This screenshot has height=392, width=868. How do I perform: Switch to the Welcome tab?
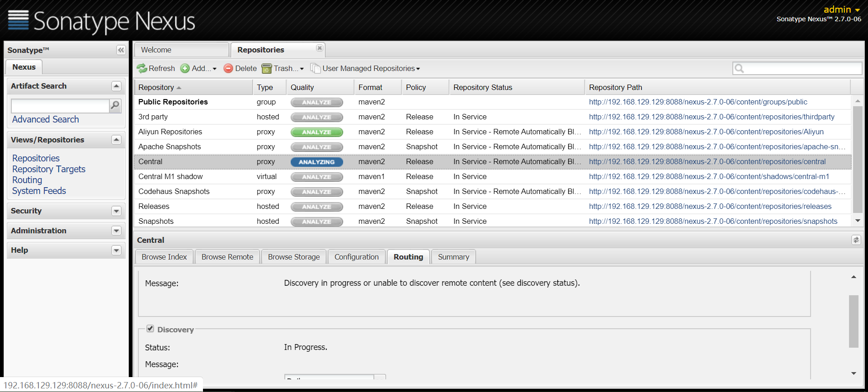pyautogui.click(x=181, y=50)
